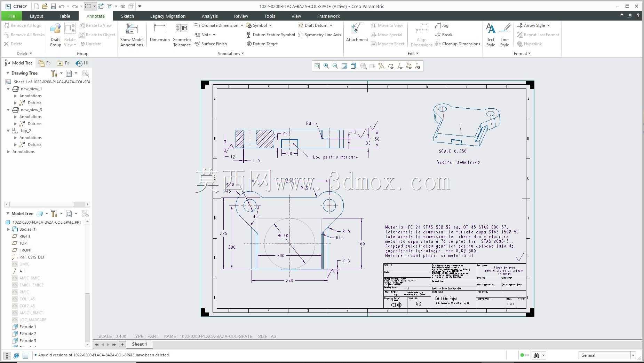Image resolution: width=644 pixels, height=363 pixels.
Task: Click the Repaint icon in graphics toolbar
Action: click(x=344, y=66)
